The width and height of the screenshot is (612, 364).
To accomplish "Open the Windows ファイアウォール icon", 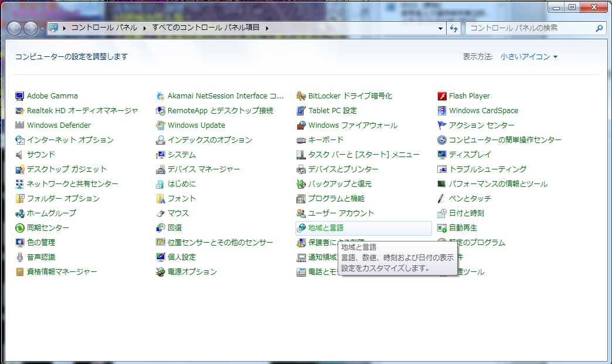I will tap(301, 125).
